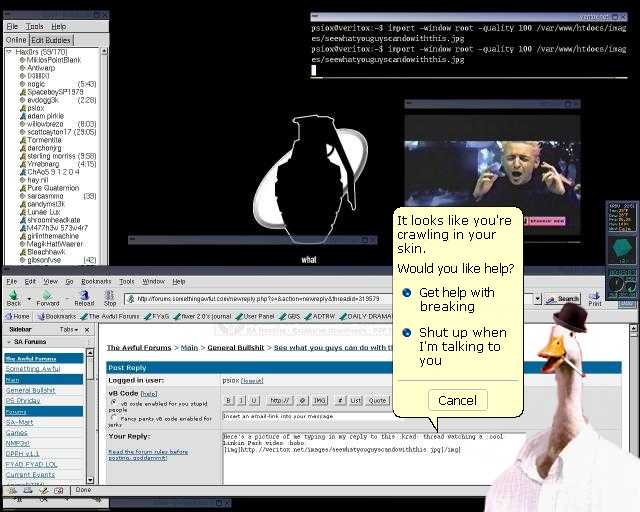Open the browser File menu

click(11, 281)
